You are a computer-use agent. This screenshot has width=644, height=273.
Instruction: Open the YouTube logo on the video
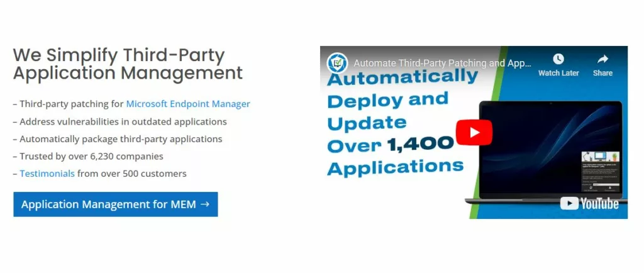(589, 203)
